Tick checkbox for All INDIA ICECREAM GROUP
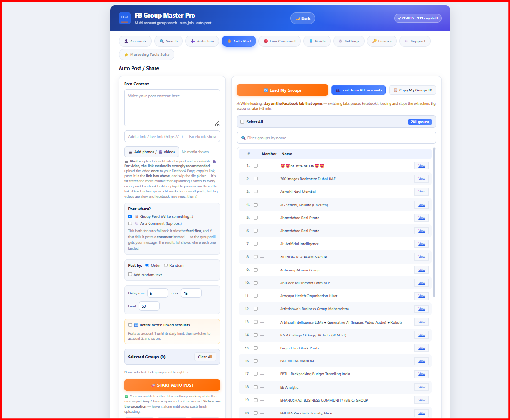510x420 pixels. coord(256,257)
